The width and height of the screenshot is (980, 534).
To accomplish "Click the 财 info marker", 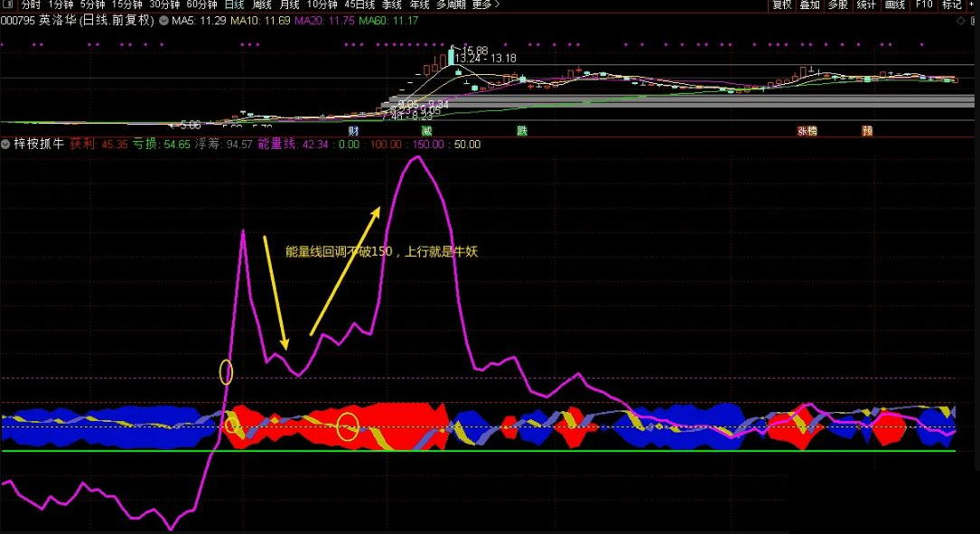I will click(x=354, y=131).
